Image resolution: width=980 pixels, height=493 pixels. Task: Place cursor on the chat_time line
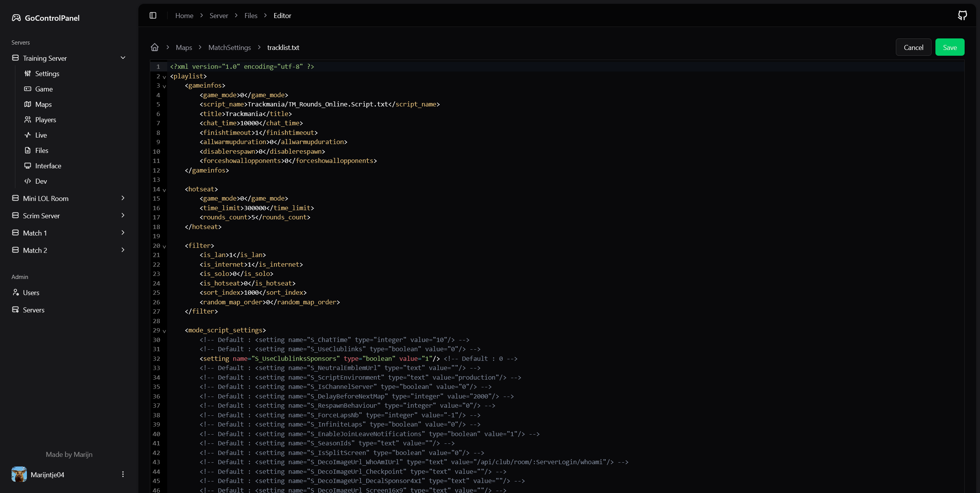pos(251,123)
